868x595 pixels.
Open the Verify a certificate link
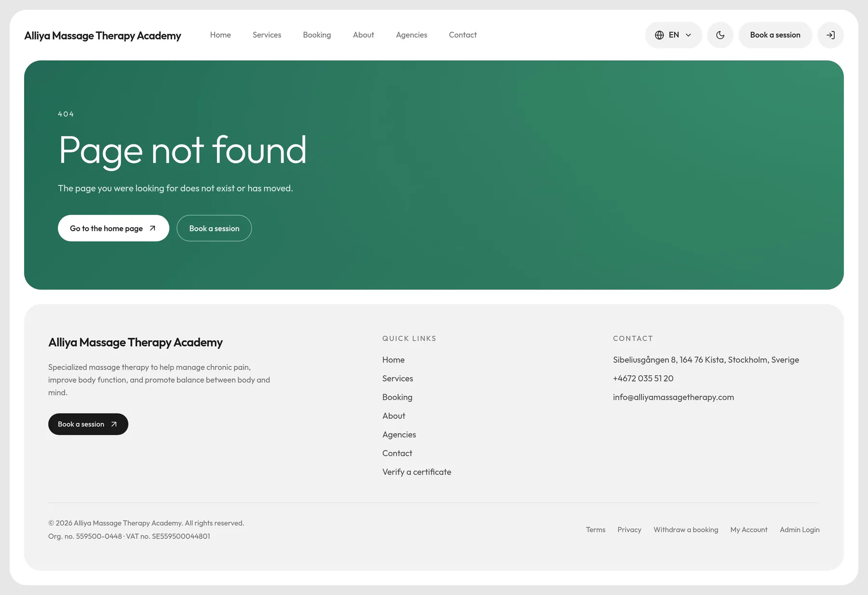point(417,472)
